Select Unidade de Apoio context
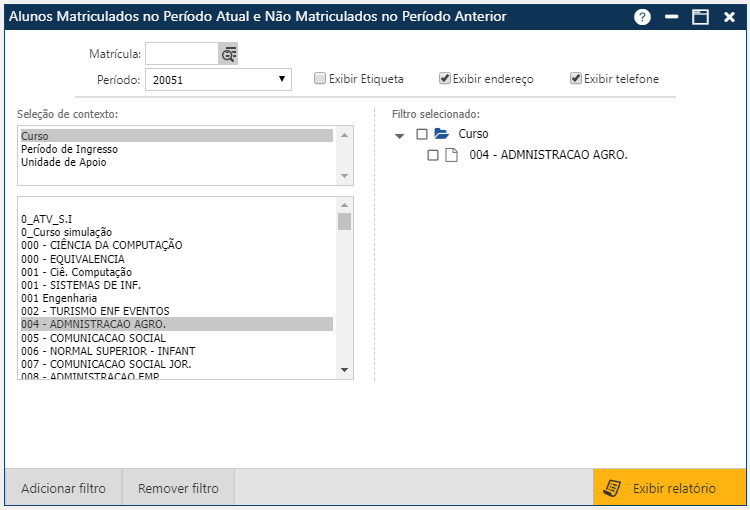 pyautogui.click(x=176, y=162)
